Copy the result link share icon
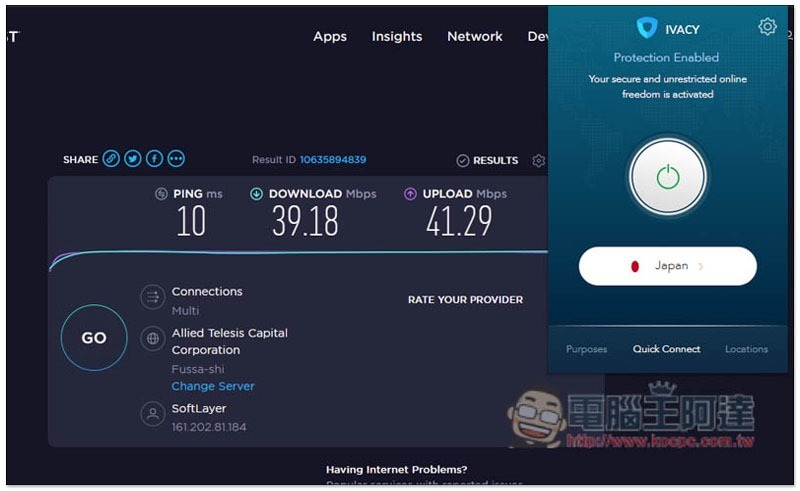The width and height of the screenshot is (800, 491). tap(111, 159)
